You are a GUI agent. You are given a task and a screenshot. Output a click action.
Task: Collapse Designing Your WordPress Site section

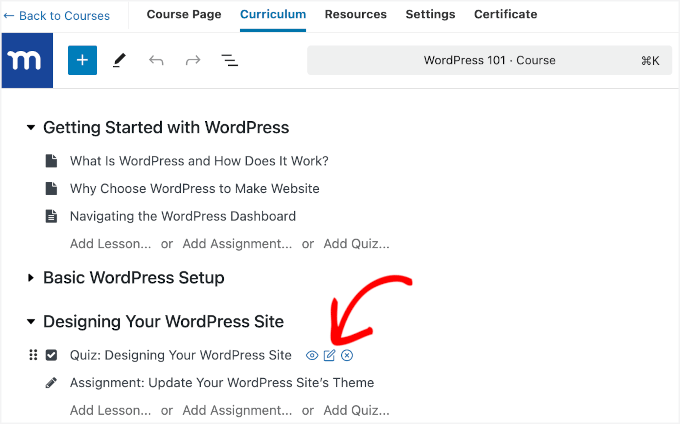31,322
